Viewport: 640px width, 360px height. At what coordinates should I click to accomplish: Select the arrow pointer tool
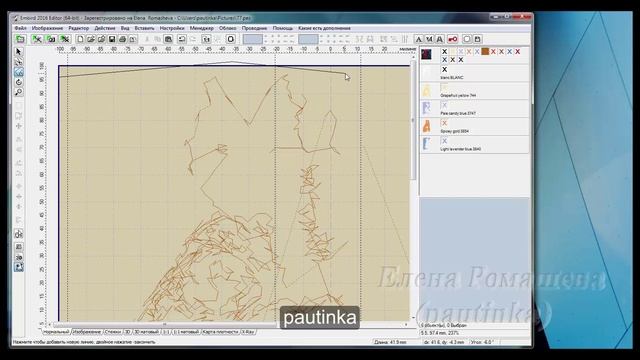(x=18, y=52)
